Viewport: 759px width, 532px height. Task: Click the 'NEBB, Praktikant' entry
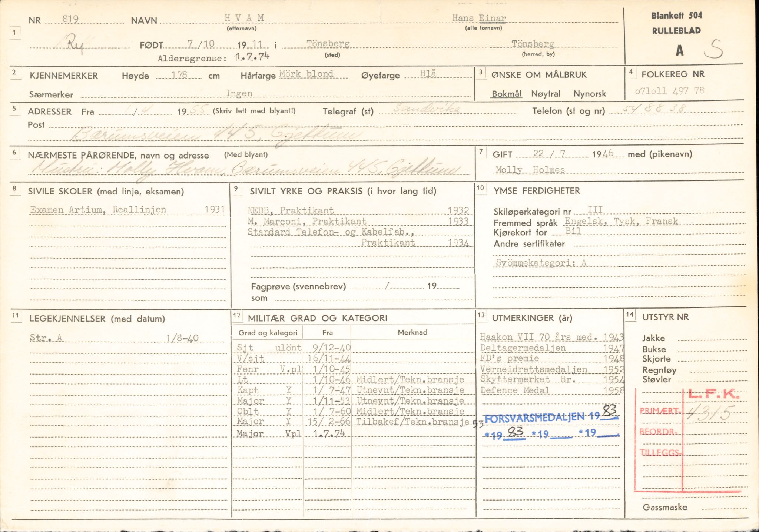[x=291, y=210]
